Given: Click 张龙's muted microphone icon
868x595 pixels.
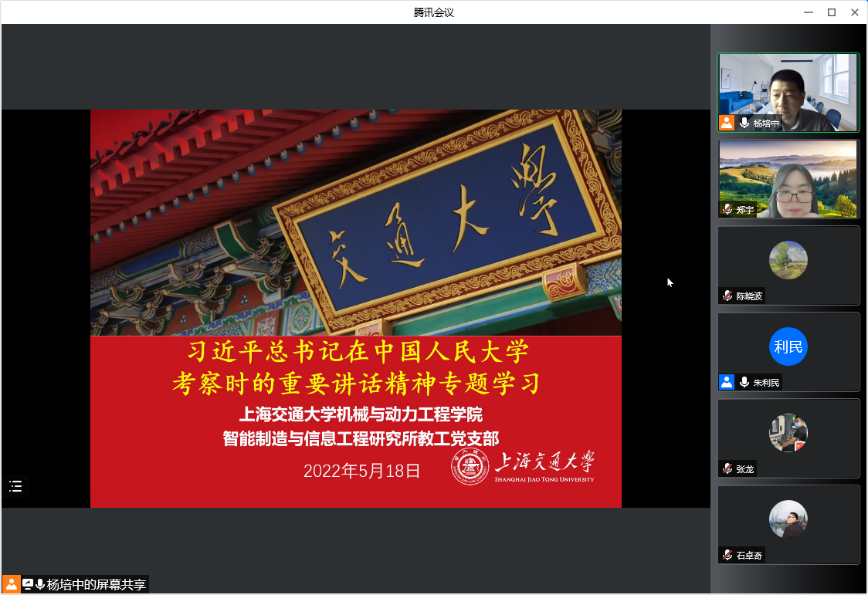Looking at the screenshot, I should (728, 468).
